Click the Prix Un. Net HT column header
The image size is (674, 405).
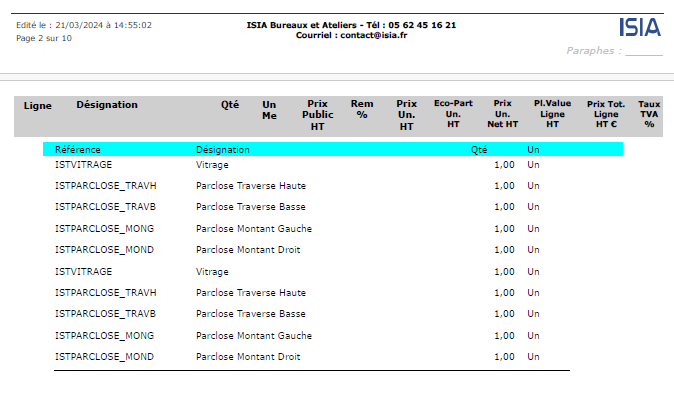point(503,115)
